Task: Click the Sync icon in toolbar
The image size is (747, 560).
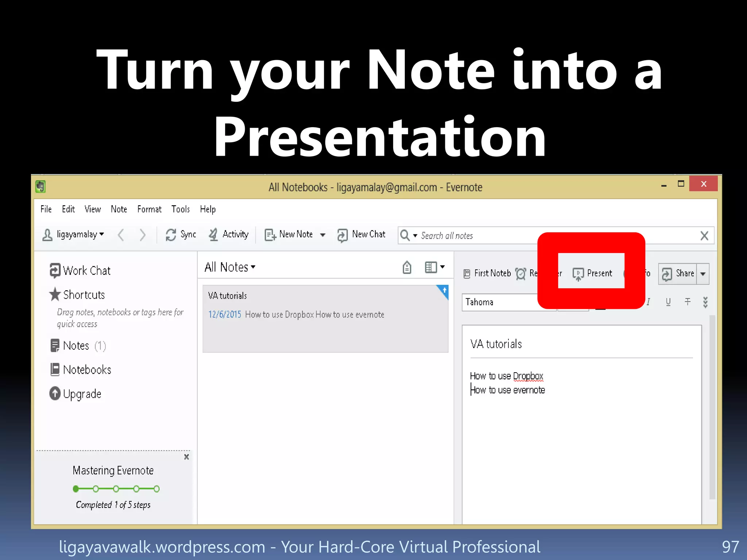Action: [171, 235]
